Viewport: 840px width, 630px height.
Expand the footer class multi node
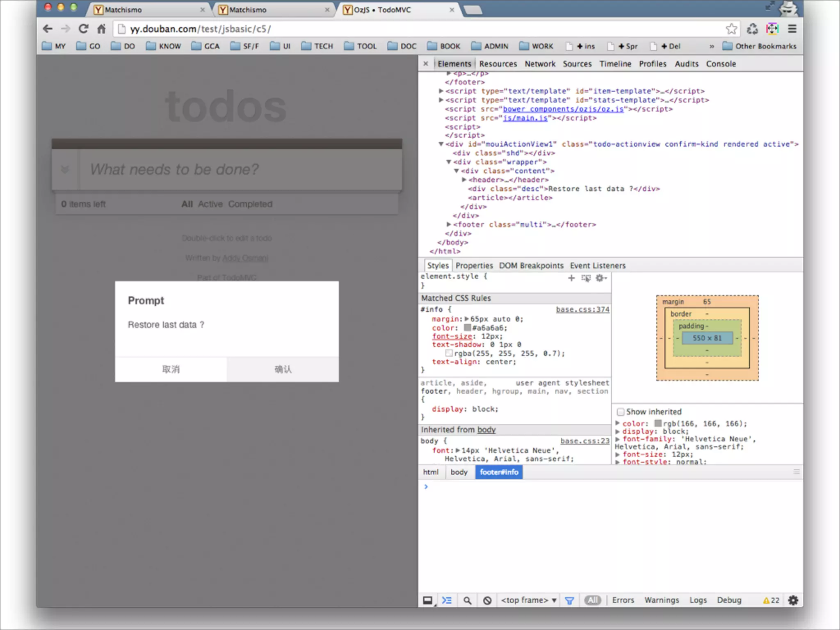point(449,225)
